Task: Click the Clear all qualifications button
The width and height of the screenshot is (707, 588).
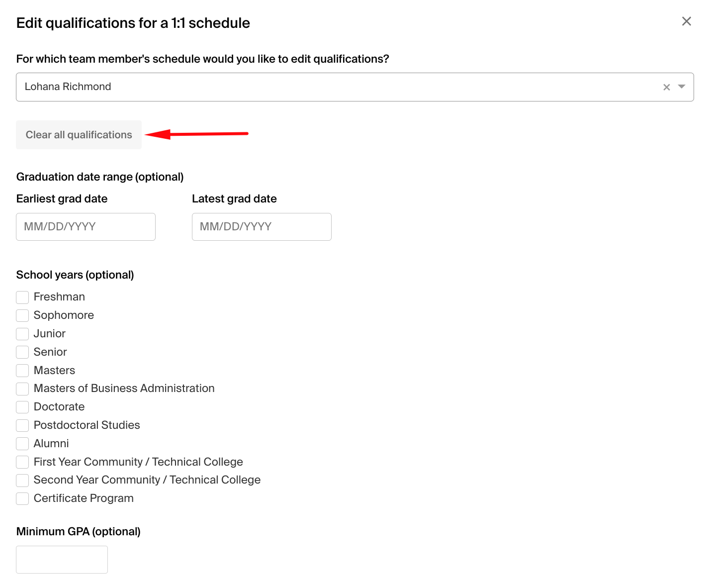Action: click(x=79, y=134)
